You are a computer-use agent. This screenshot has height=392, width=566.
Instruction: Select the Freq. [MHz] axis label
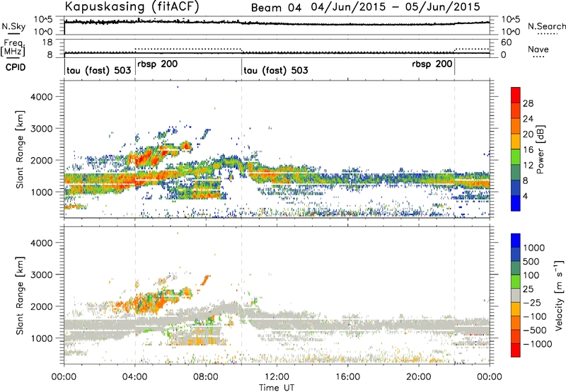pyautogui.click(x=13, y=47)
